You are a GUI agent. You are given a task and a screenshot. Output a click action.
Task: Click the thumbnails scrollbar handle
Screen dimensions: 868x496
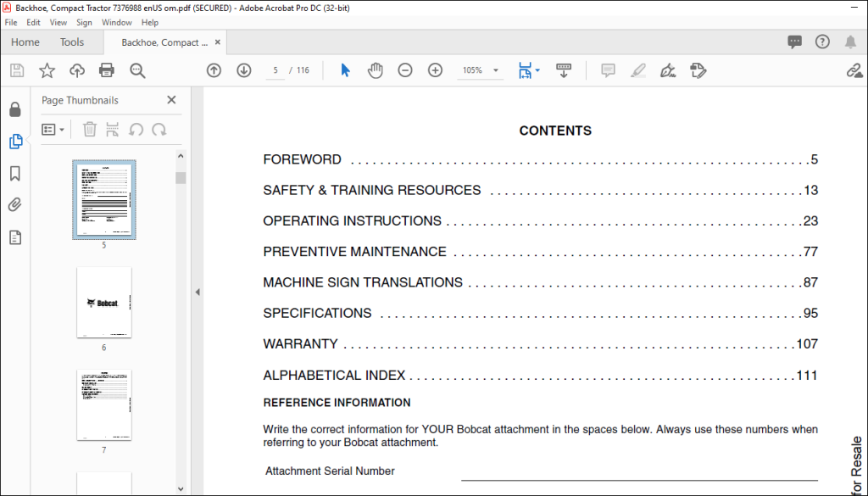coord(181,178)
